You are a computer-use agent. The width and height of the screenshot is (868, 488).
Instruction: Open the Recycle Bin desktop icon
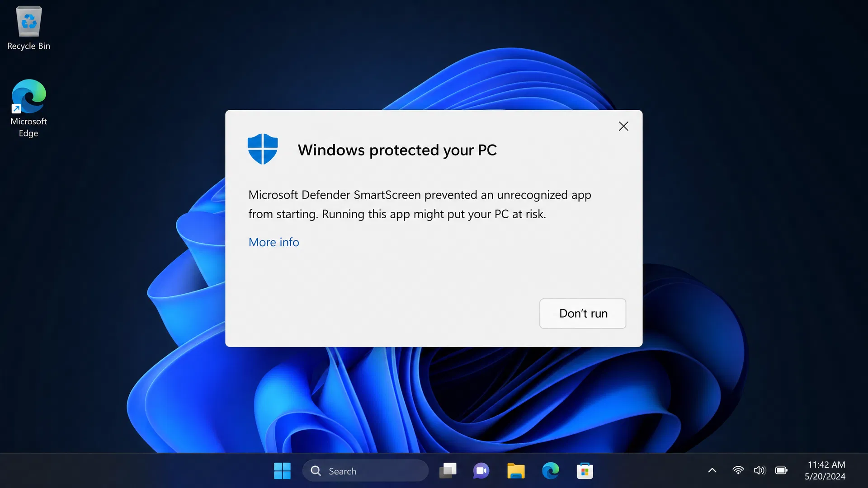[28, 28]
